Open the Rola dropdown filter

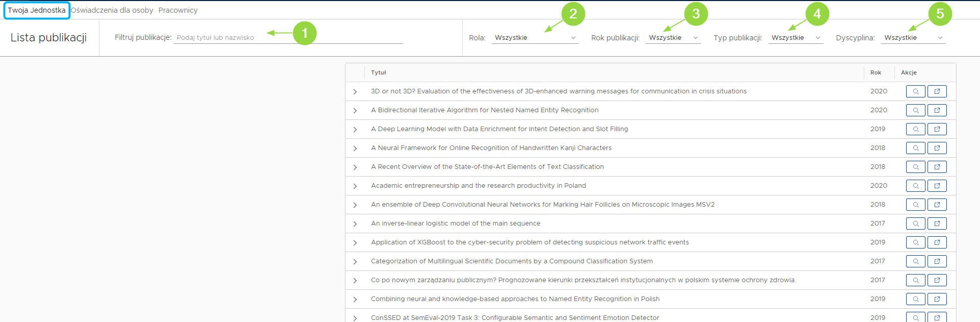pyautogui.click(x=535, y=38)
